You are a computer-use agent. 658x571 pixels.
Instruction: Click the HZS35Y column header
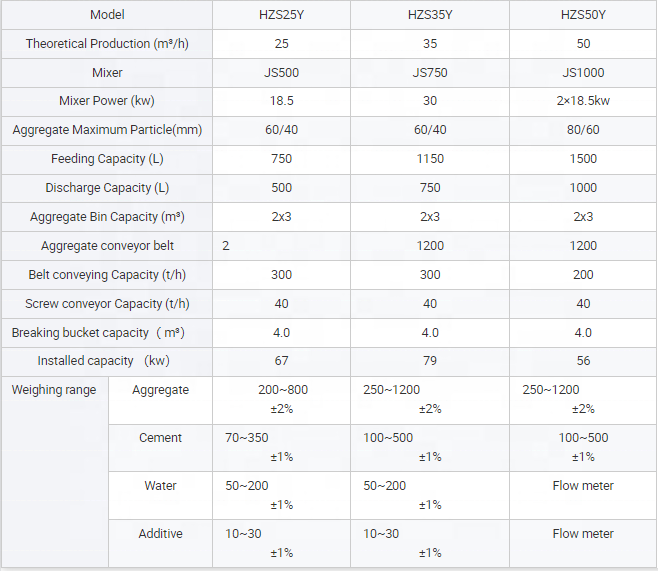click(x=430, y=15)
